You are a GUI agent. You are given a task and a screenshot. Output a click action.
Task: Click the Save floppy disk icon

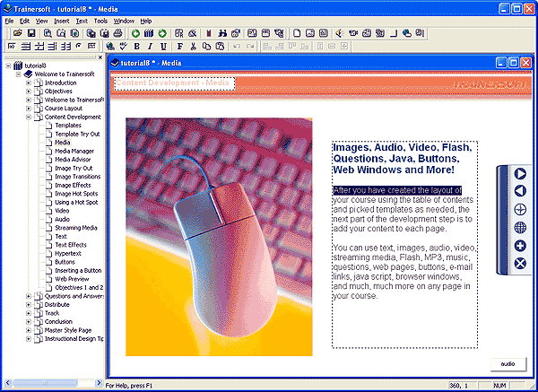coord(31,33)
